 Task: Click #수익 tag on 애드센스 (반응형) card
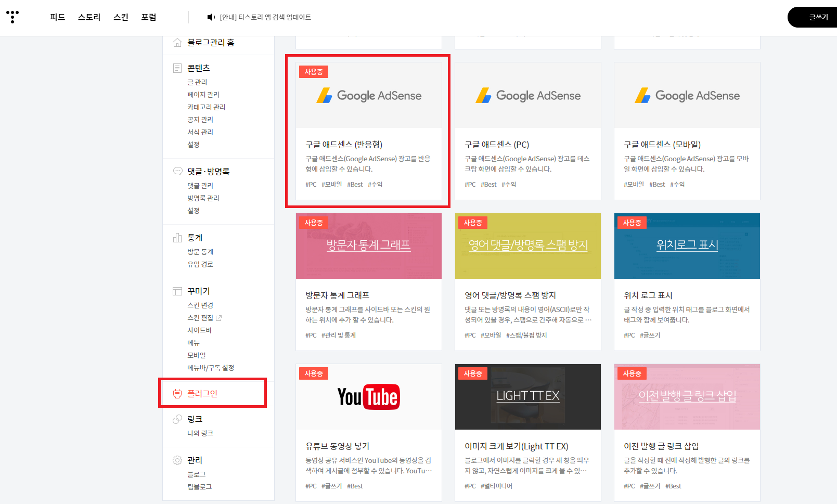pyautogui.click(x=375, y=185)
